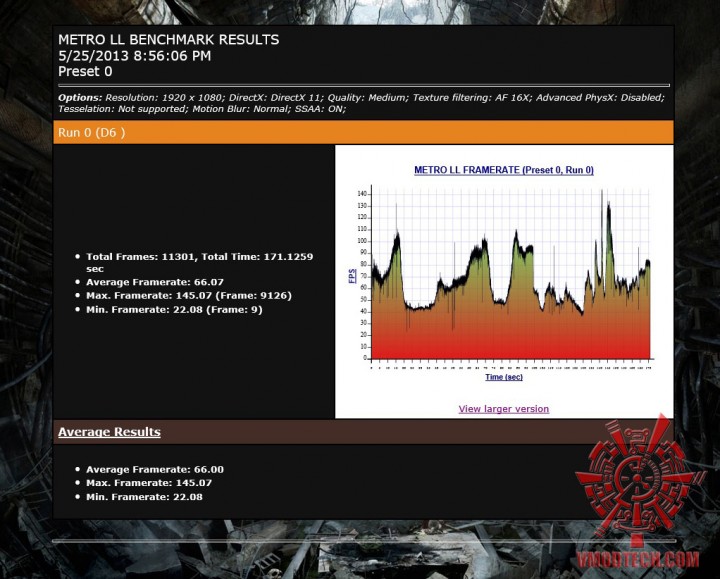The height and width of the screenshot is (579, 720).
Task: Click the METRO LL FRAMERATE chart title link
Action: 504,170
